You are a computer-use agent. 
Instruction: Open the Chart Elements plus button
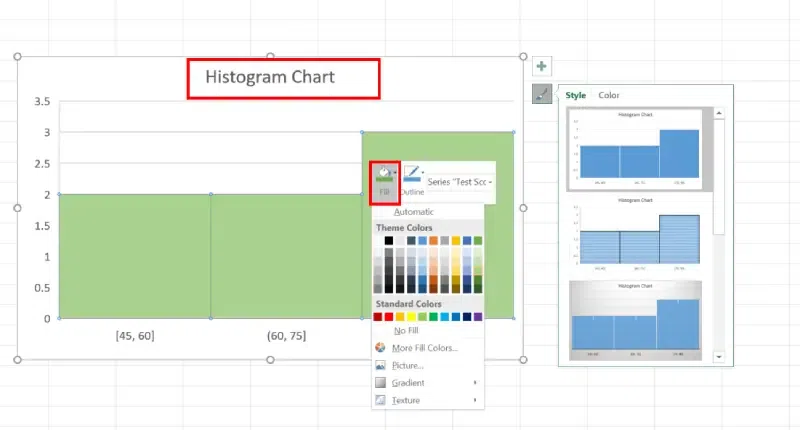(x=542, y=66)
